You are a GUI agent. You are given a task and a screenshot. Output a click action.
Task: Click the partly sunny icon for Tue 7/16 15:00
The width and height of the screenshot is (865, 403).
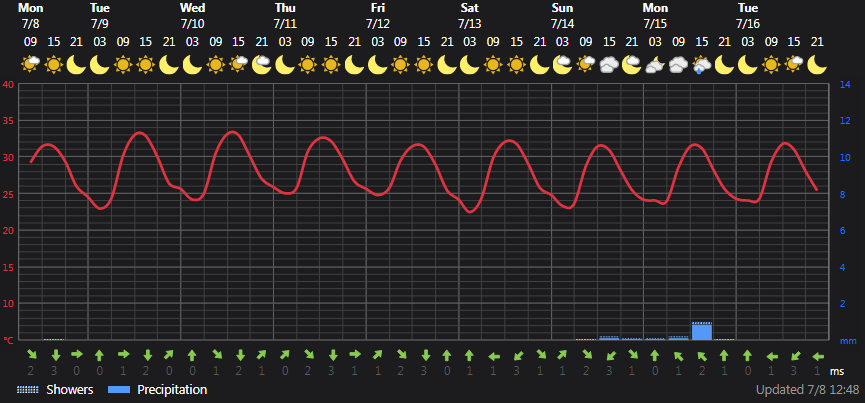click(x=794, y=65)
